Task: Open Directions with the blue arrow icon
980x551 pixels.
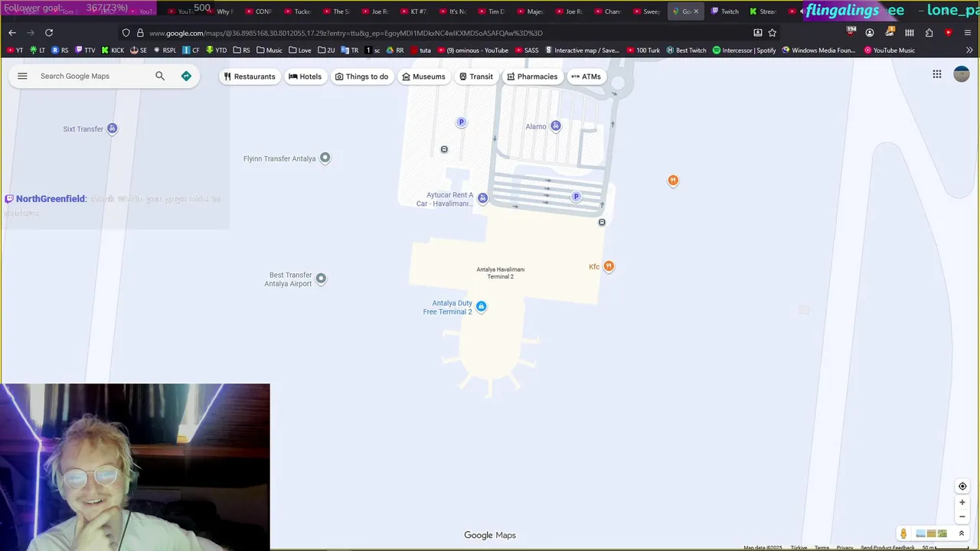Action: (x=186, y=76)
